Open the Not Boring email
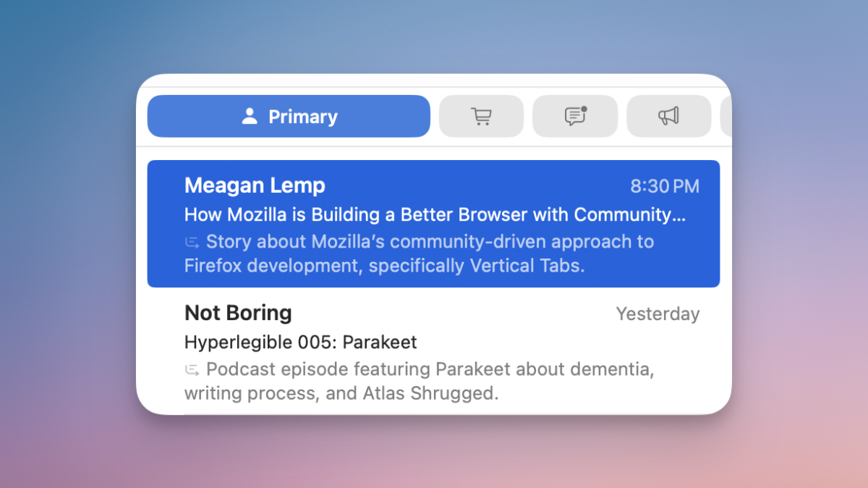Screen dimensions: 868x488 [433, 352]
